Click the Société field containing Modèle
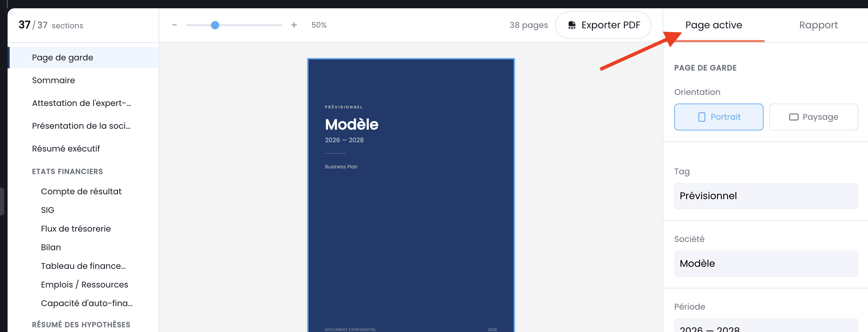 [x=766, y=264]
